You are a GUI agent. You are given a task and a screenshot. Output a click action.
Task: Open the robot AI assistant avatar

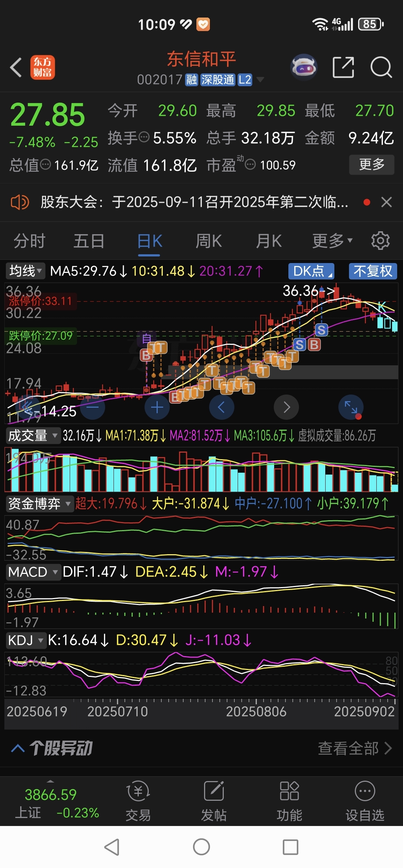tap(303, 68)
